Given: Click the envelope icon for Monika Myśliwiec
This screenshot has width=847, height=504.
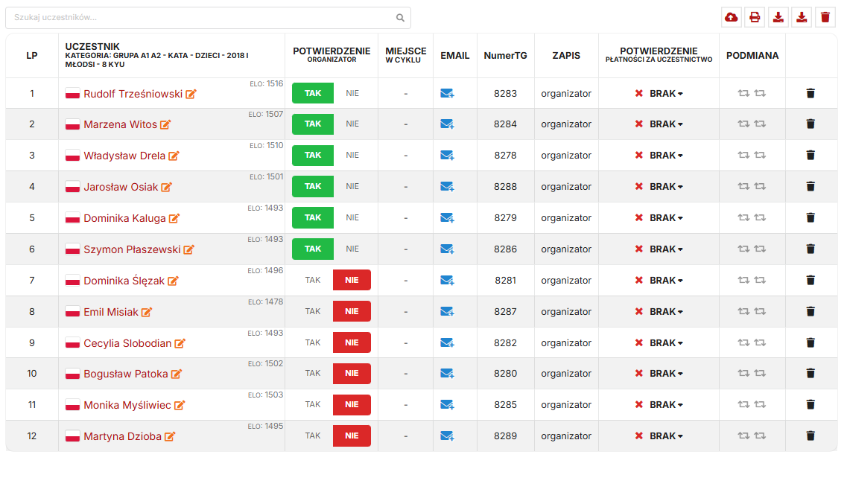Looking at the screenshot, I should 447,405.
